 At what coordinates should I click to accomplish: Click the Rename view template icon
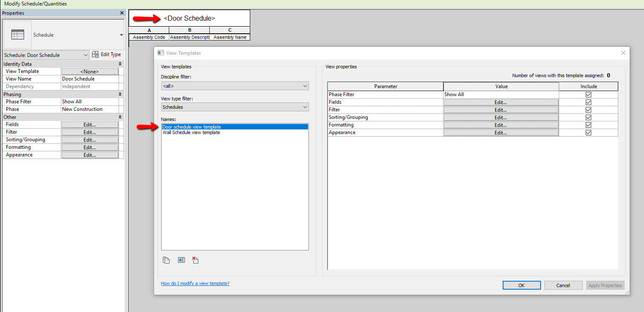click(181, 260)
